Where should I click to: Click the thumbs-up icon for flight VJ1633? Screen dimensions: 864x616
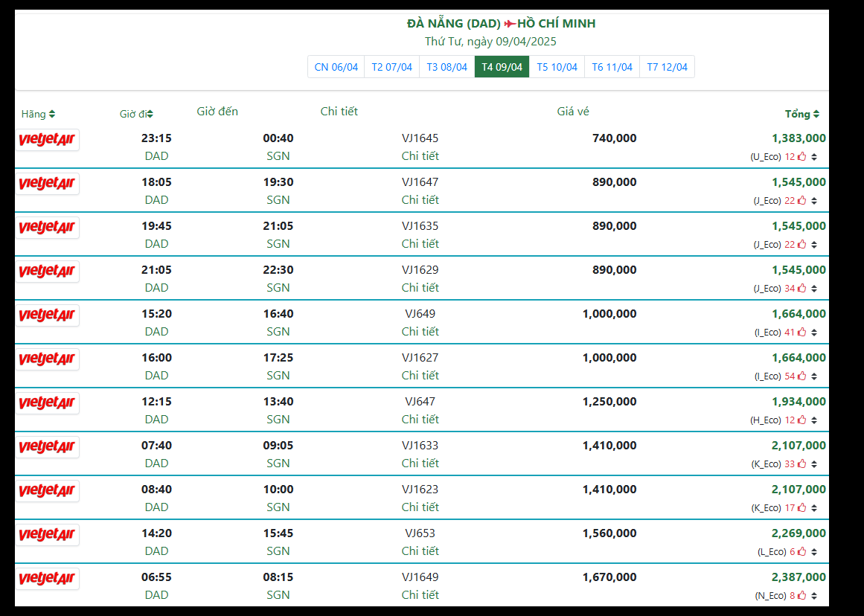801,464
